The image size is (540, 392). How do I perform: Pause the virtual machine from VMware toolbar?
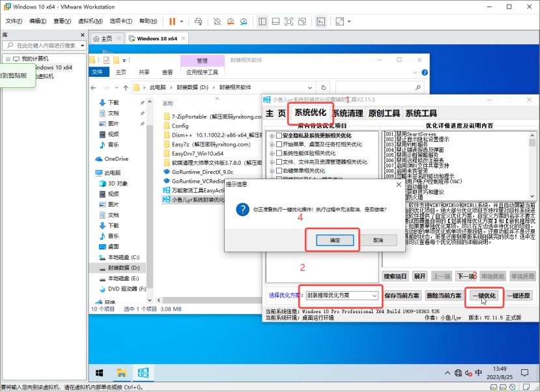click(172, 21)
